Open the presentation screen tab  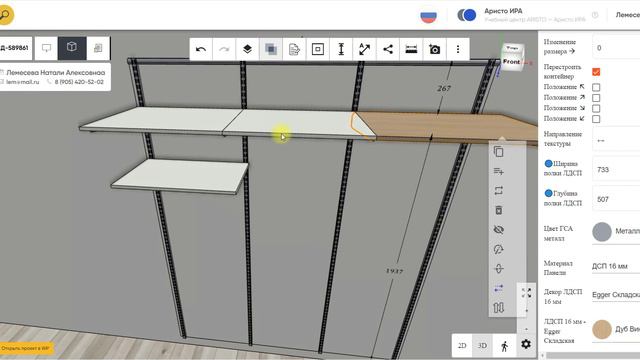coord(46,48)
